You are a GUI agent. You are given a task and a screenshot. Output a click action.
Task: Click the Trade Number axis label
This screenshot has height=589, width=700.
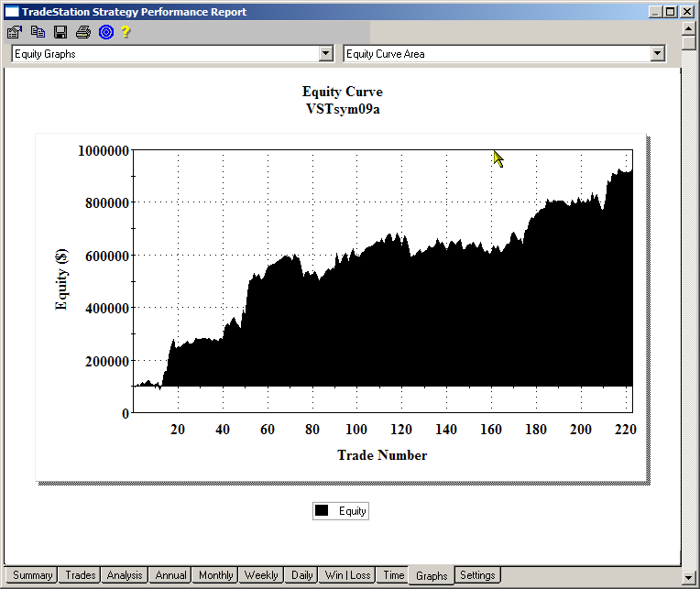tap(382, 455)
